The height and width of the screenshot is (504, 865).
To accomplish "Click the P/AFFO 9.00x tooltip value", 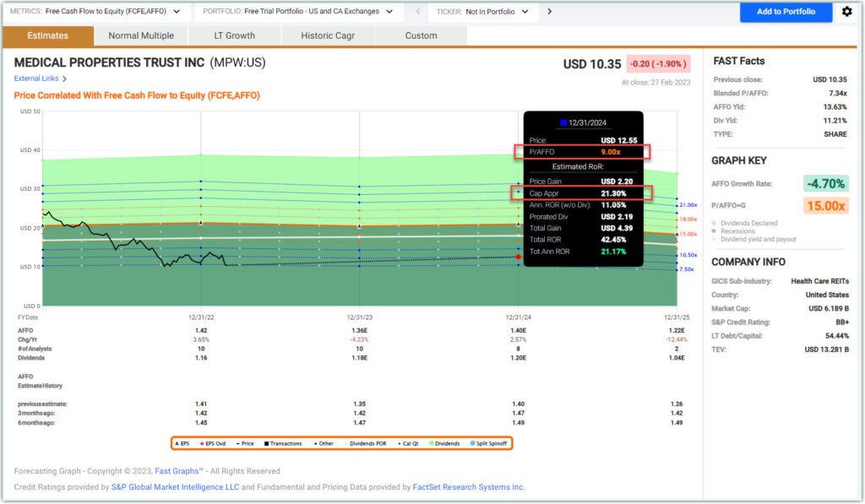I will coord(611,152).
